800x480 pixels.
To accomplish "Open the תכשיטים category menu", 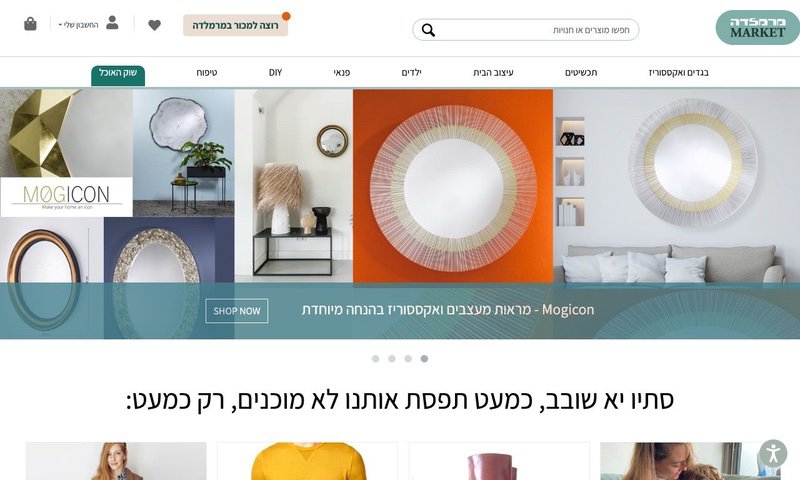I will click(581, 72).
